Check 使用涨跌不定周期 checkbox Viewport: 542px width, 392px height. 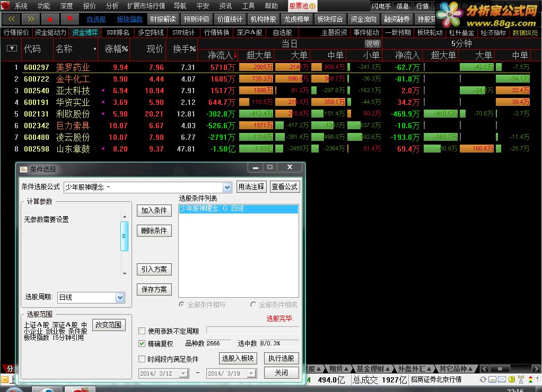pos(142,331)
